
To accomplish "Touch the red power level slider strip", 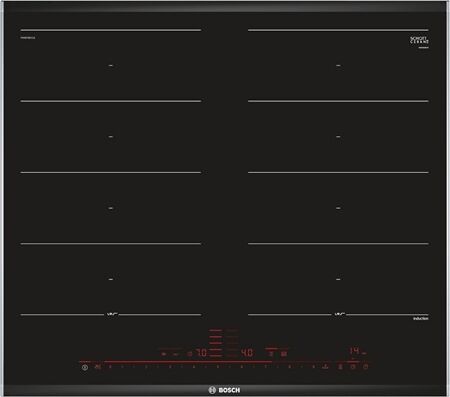I will point(188,361).
